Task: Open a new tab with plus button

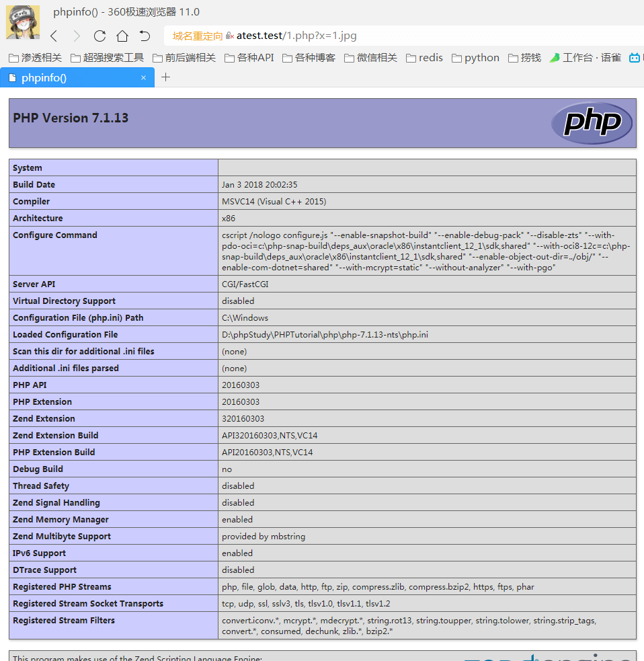Action: coord(165,77)
